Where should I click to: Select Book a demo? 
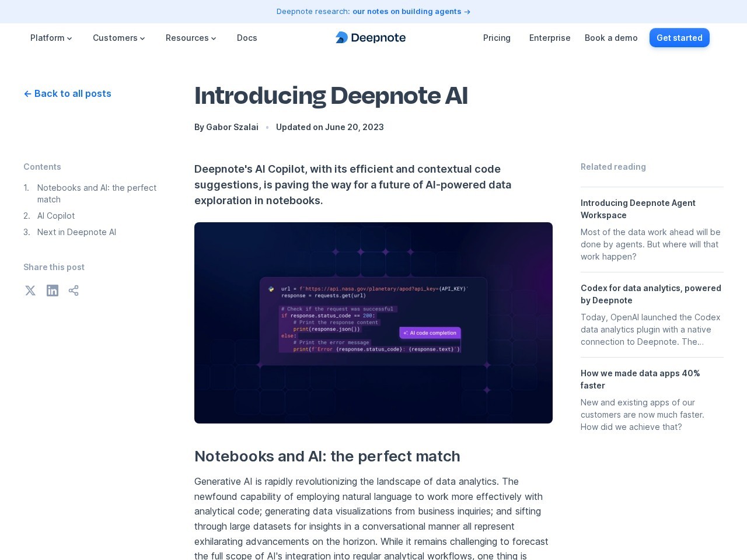click(x=611, y=38)
